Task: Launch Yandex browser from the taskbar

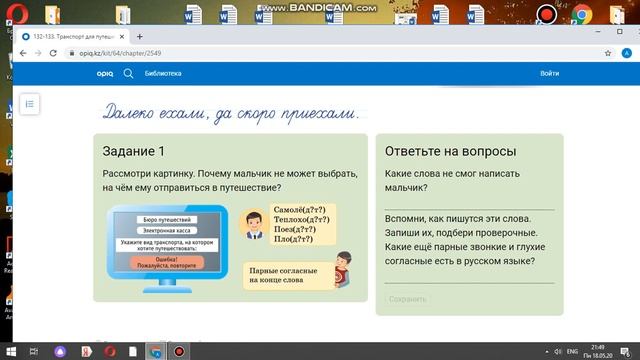Action: 86,351
